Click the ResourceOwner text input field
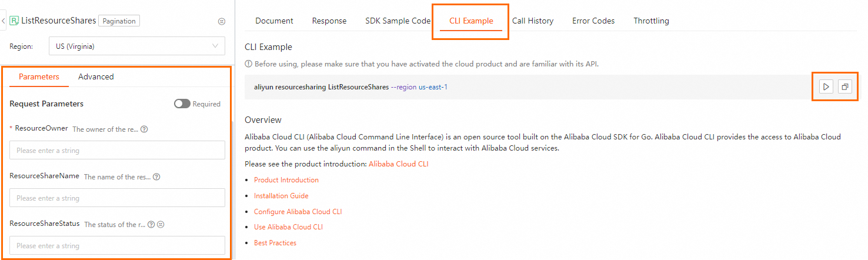The width and height of the screenshot is (868, 260). click(x=117, y=151)
